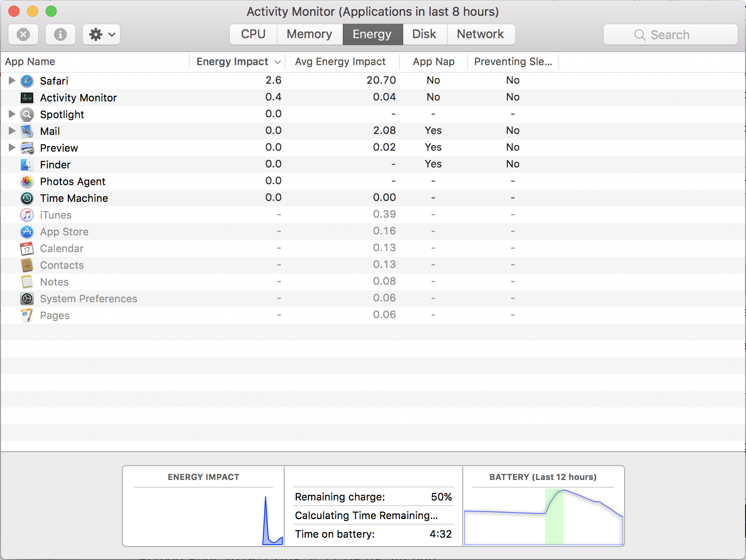Viewport: 746px width, 560px height.
Task: Expand the Safari row disclosure triangle
Action: point(12,80)
